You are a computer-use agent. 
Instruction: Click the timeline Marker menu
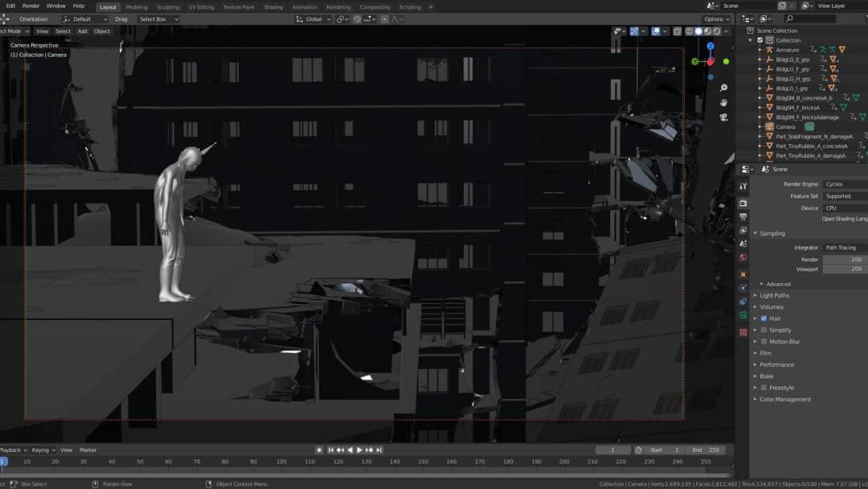click(x=88, y=450)
